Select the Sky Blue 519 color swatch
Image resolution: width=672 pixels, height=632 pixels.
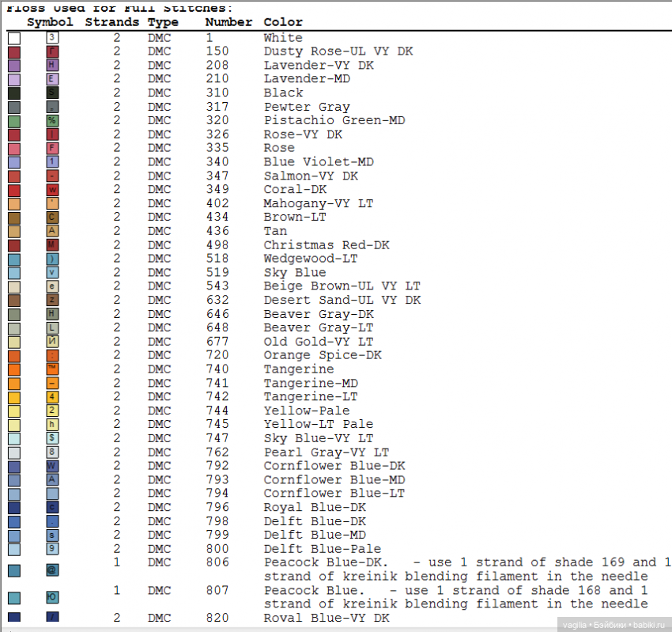14,273
